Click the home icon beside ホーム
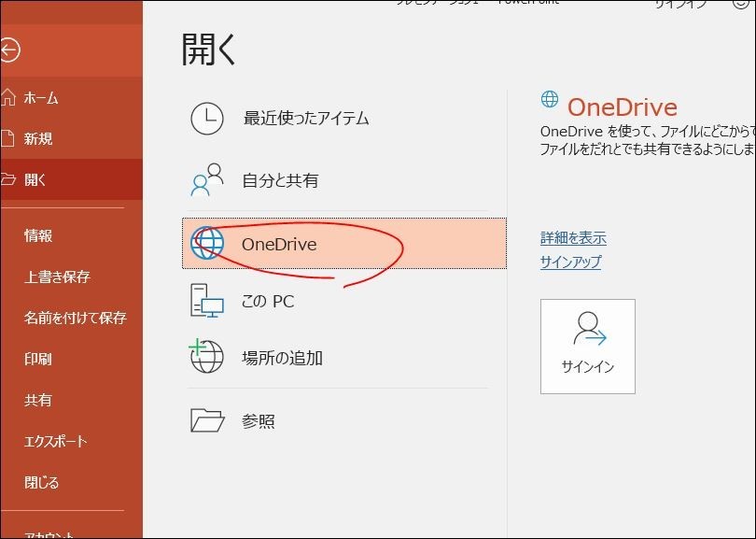 click(x=7, y=97)
